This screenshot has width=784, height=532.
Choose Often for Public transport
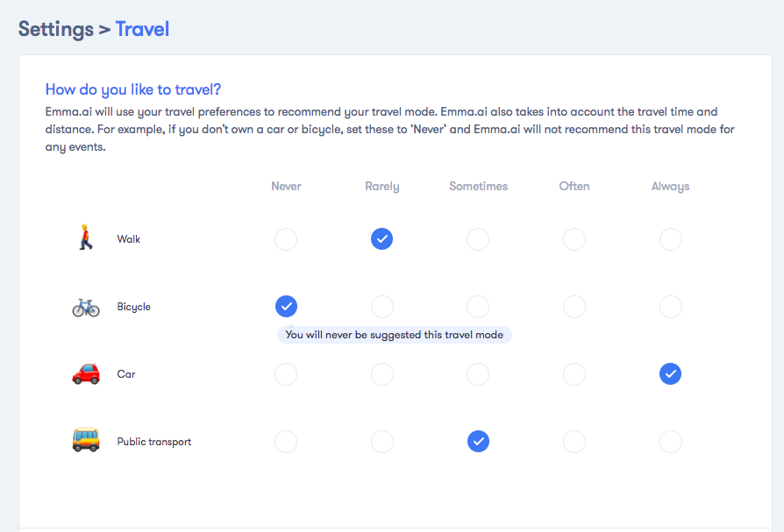point(574,442)
